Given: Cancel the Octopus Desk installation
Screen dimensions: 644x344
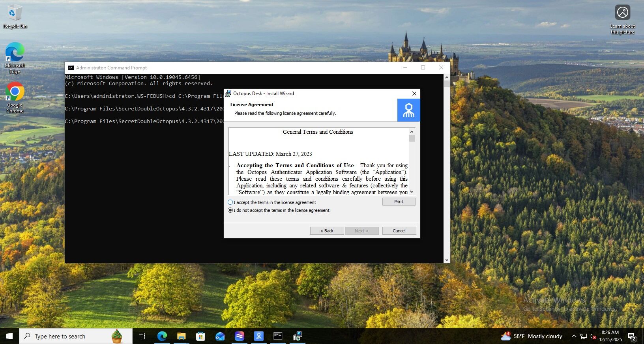Looking at the screenshot, I should [x=399, y=231].
